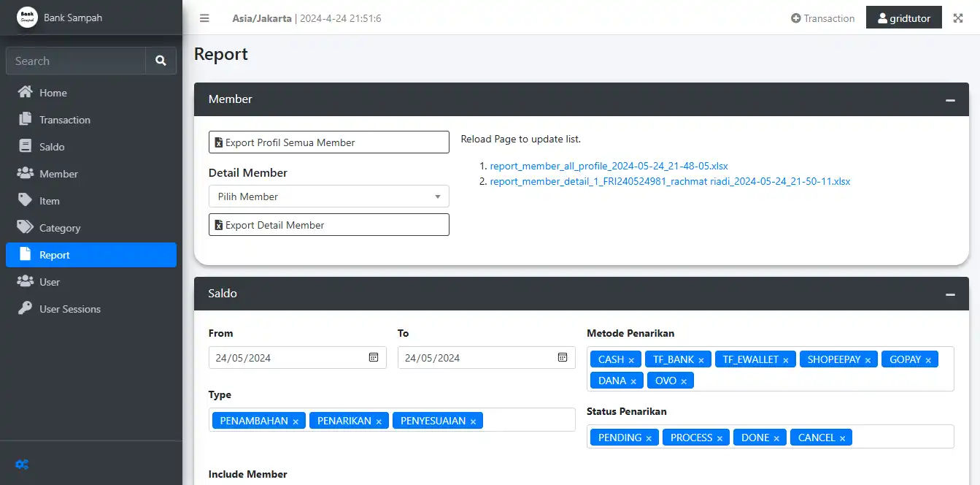Click the Bank Sampah logo
Image resolution: width=980 pixels, height=485 pixels.
click(x=27, y=18)
